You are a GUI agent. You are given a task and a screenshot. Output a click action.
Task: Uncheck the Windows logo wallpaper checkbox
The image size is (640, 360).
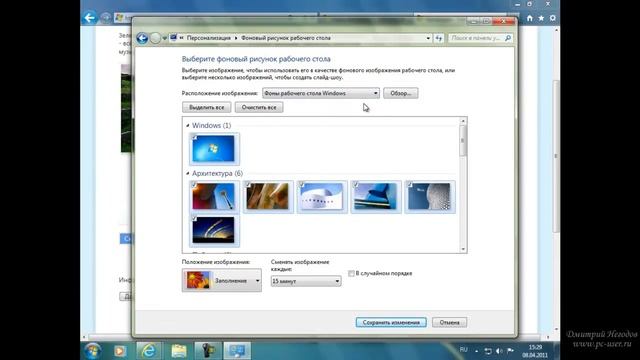tap(194, 137)
